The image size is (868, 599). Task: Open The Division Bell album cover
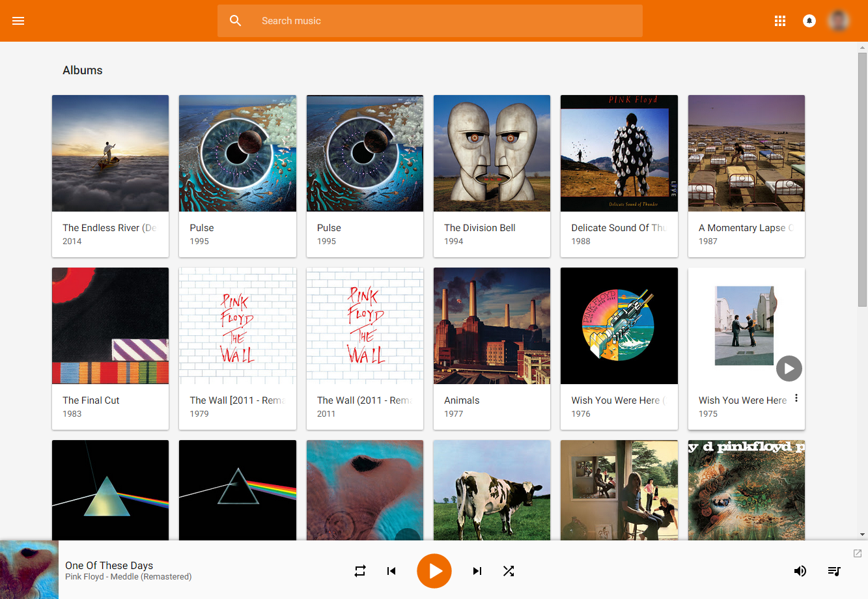[492, 154]
